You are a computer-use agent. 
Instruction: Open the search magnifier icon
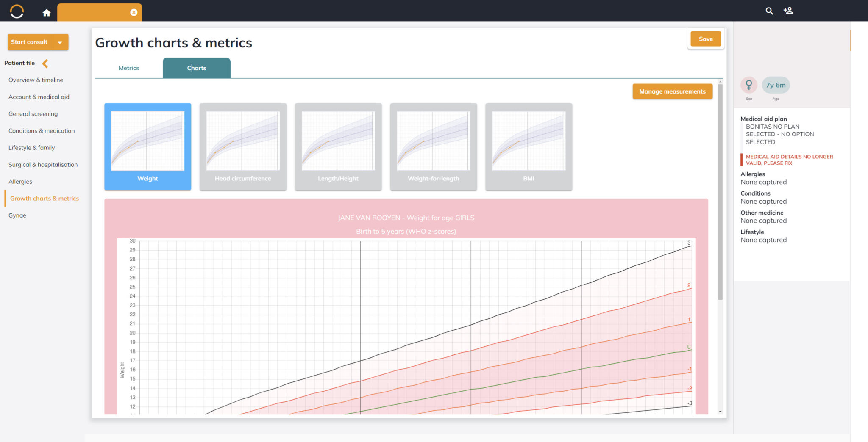tap(769, 11)
